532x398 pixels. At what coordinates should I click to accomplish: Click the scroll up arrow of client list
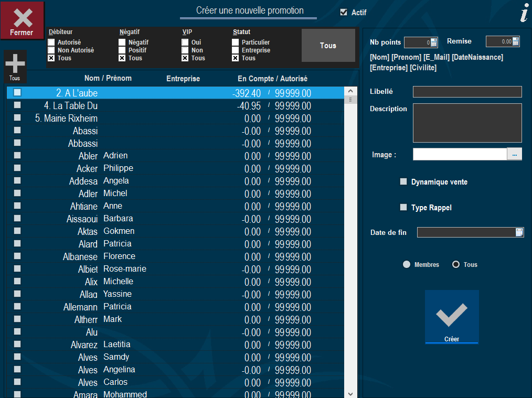350,91
